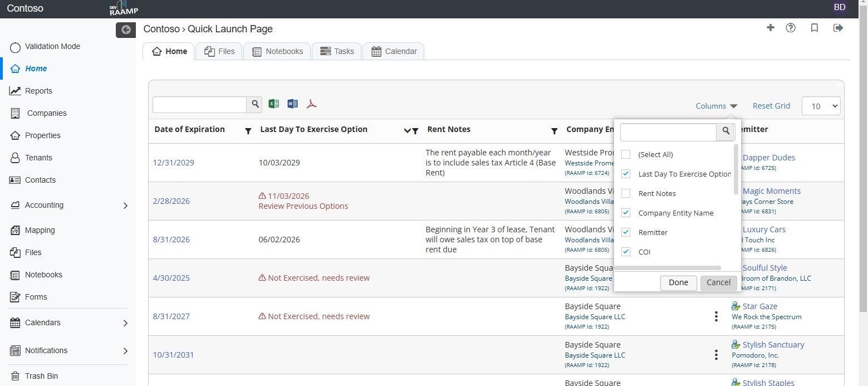
Task: Open the Magic Moments remitter link
Action: [x=771, y=191]
